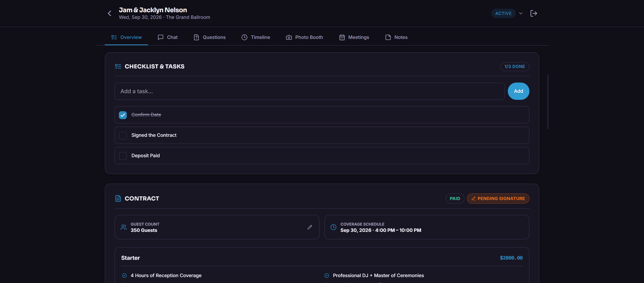Viewport: 644px width, 283px height.
Task: Click the Jam & Jacklyn Nelson title
Action: click(153, 10)
